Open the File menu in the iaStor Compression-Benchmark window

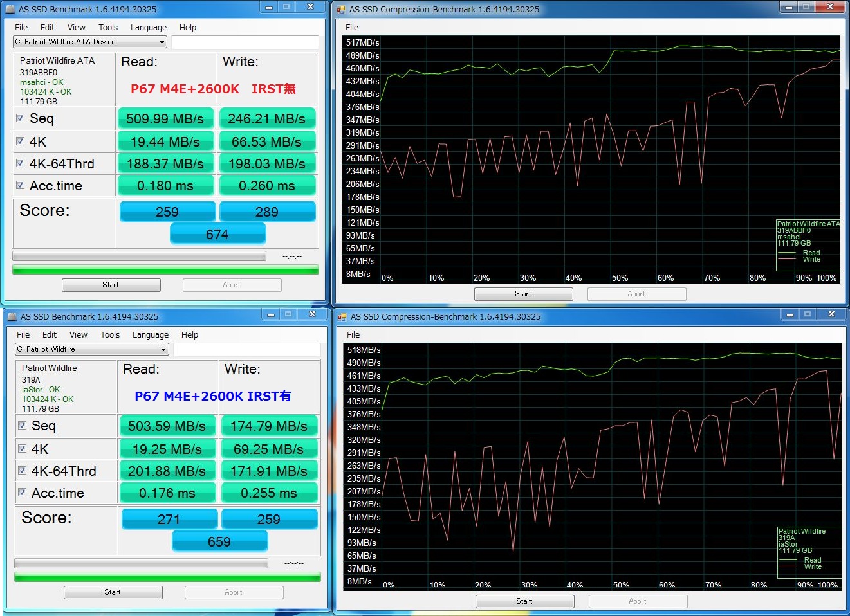pyautogui.click(x=353, y=335)
